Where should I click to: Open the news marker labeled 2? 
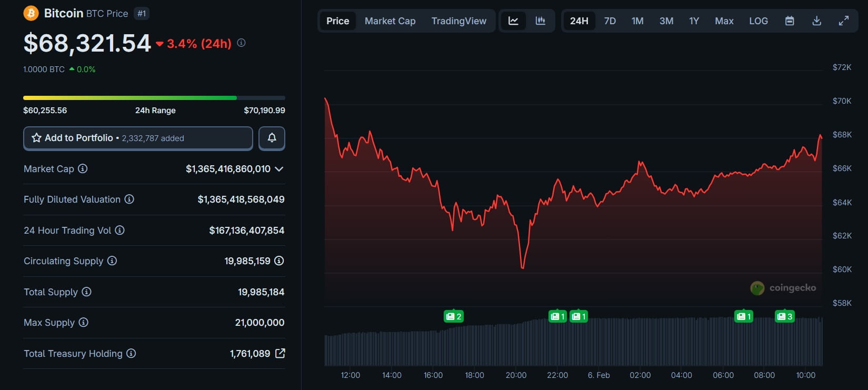tap(453, 316)
